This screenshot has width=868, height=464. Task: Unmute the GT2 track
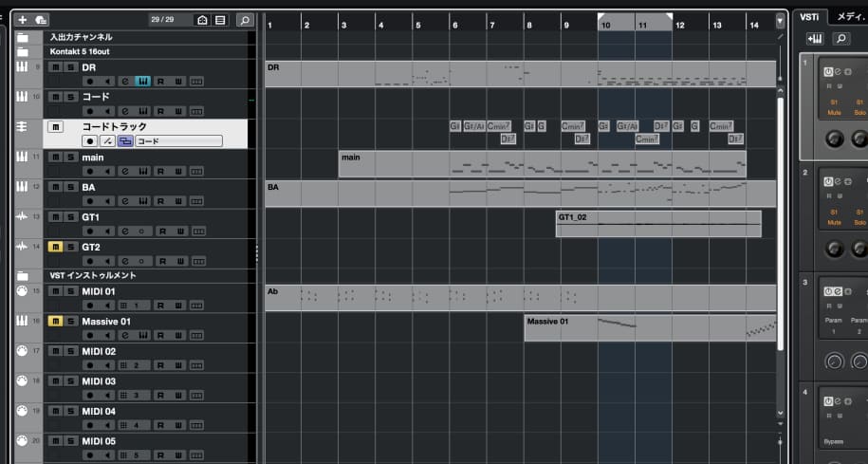tap(55, 247)
